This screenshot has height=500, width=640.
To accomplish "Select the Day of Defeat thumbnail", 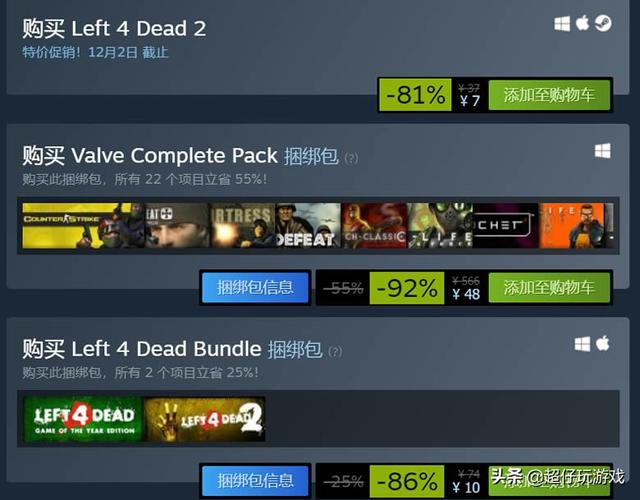I will [x=308, y=226].
